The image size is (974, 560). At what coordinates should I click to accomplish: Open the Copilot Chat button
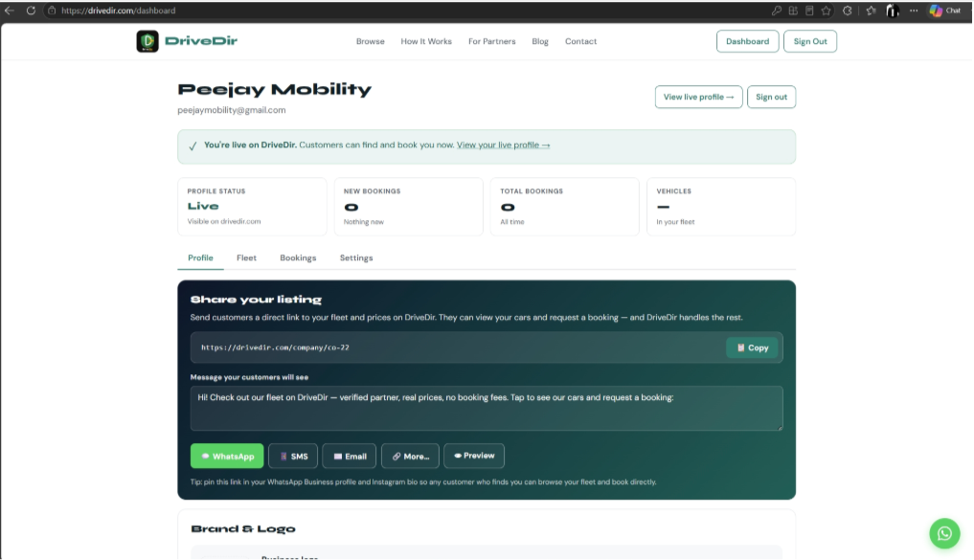tap(945, 11)
